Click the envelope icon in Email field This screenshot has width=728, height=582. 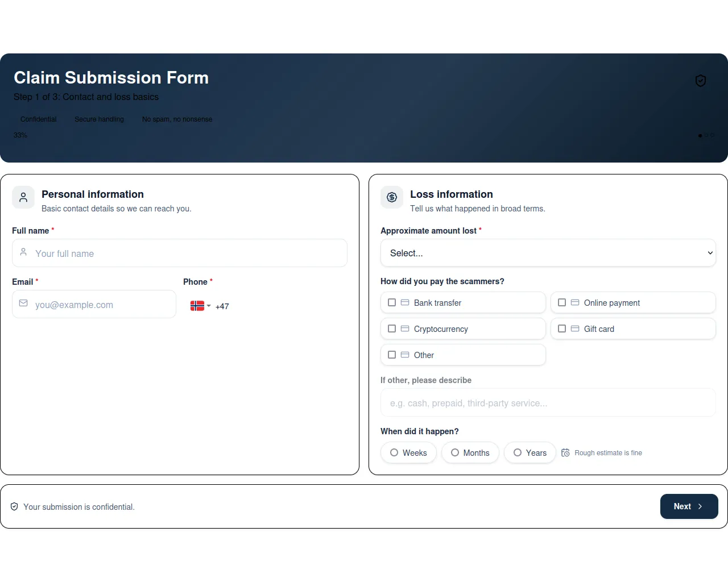[23, 304]
